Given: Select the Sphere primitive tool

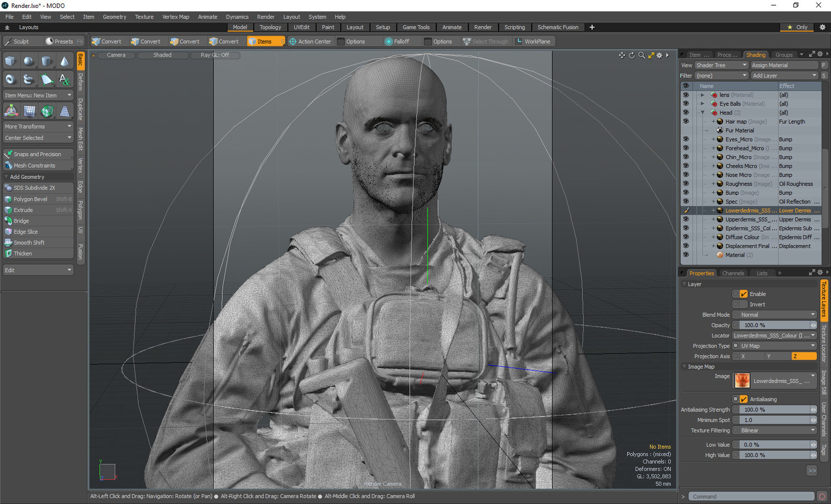Looking at the screenshot, I should coord(29,61).
